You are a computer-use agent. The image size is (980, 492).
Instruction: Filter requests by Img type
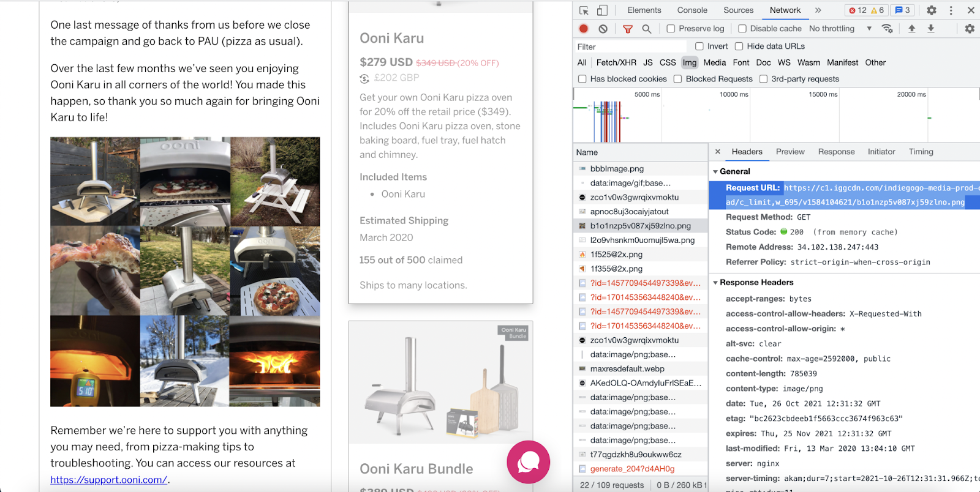coord(690,63)
